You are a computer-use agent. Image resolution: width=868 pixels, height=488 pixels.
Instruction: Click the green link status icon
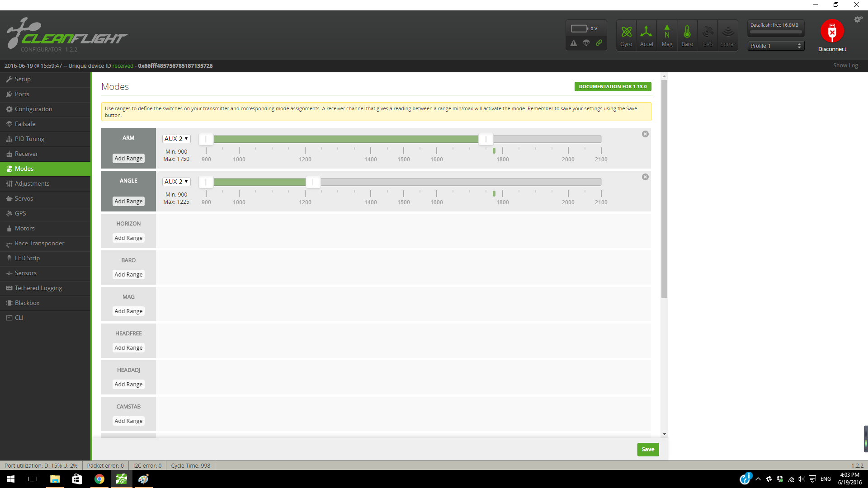[x=599, y=43]
